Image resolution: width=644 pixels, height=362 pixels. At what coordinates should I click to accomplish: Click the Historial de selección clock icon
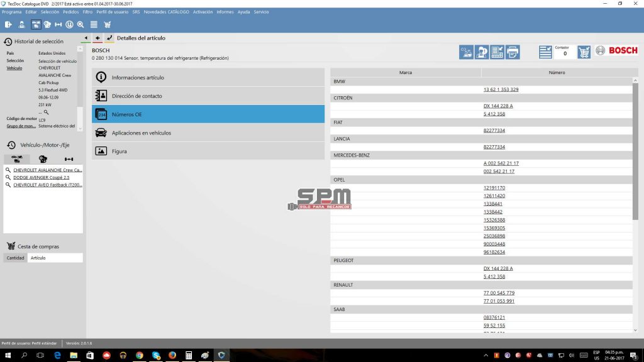pos(8,41)
